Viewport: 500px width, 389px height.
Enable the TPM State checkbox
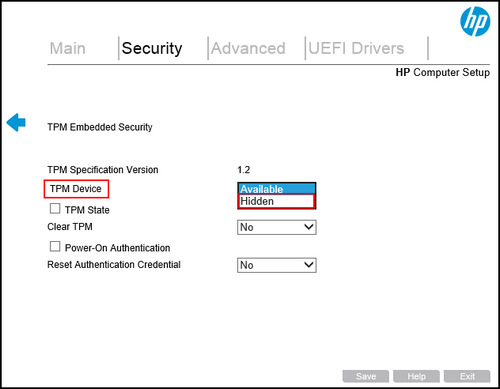[55, 209]
